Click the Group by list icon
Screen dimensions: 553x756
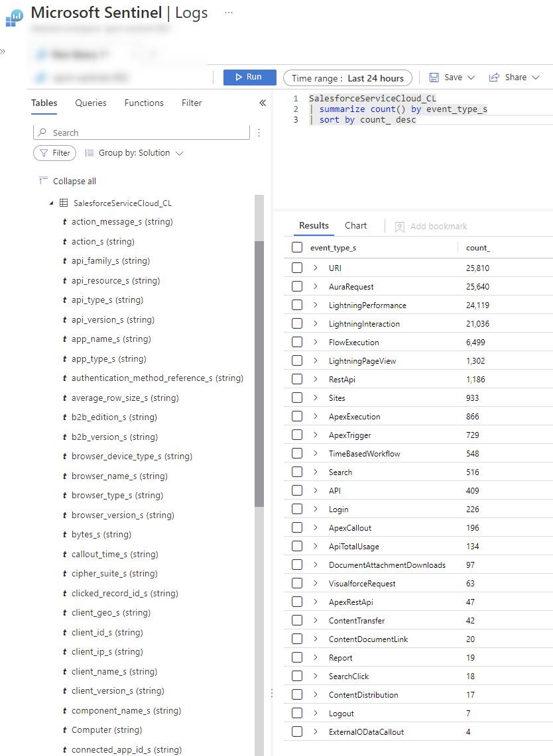[x=90, y=153]
